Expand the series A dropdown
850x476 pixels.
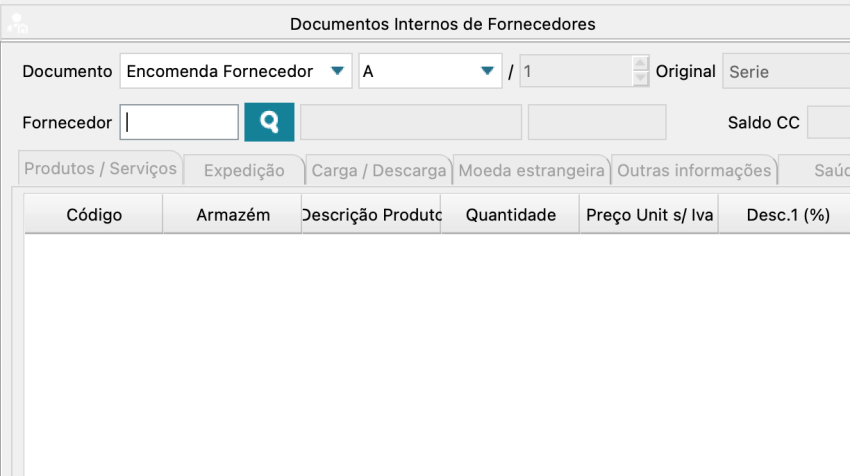click(429, 71)
